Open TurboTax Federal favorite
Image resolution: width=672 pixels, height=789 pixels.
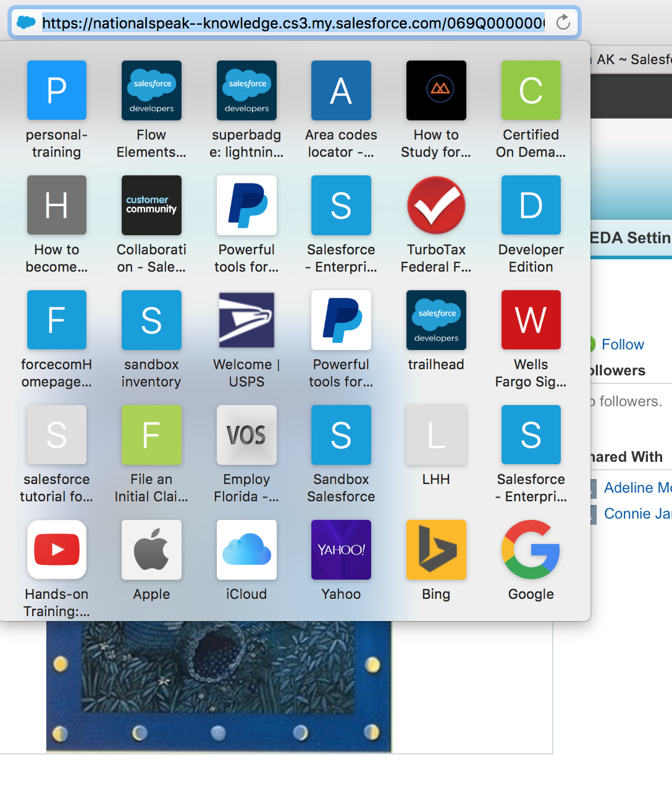(436, 205)
